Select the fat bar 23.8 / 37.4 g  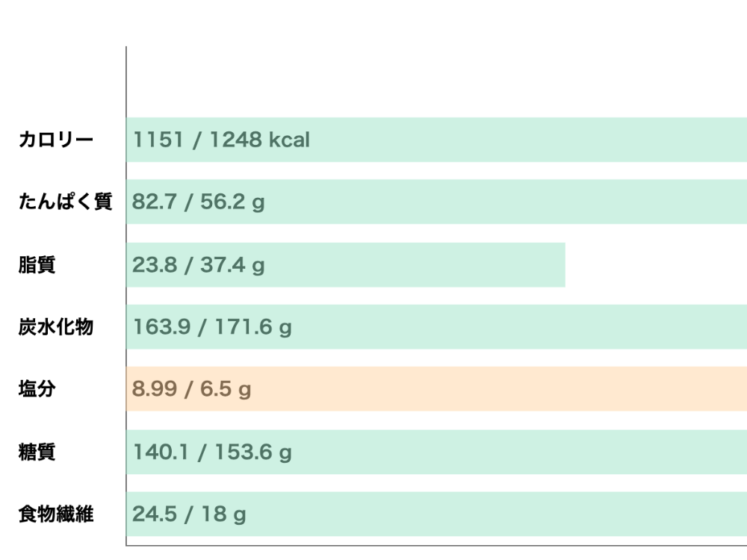(x=345, y=265)
